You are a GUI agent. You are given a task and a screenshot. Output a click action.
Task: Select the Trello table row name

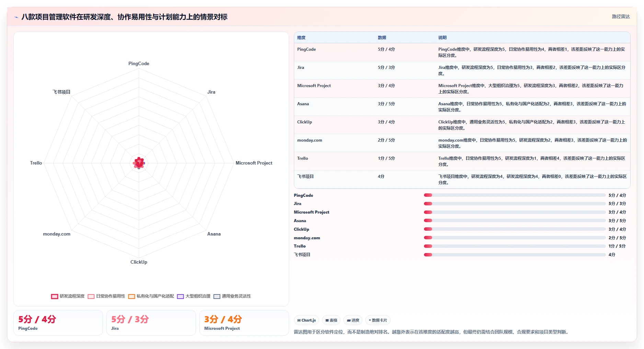click(x=303, y=158)
